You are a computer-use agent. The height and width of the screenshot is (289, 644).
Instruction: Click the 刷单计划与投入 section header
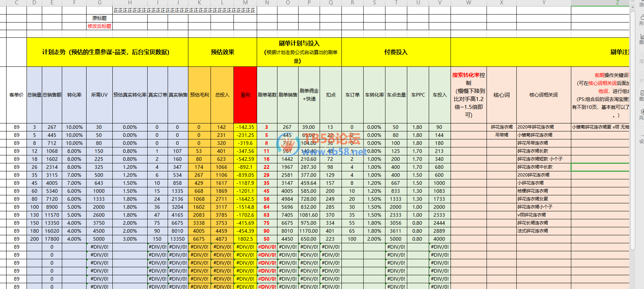click(x=299, y=52)
